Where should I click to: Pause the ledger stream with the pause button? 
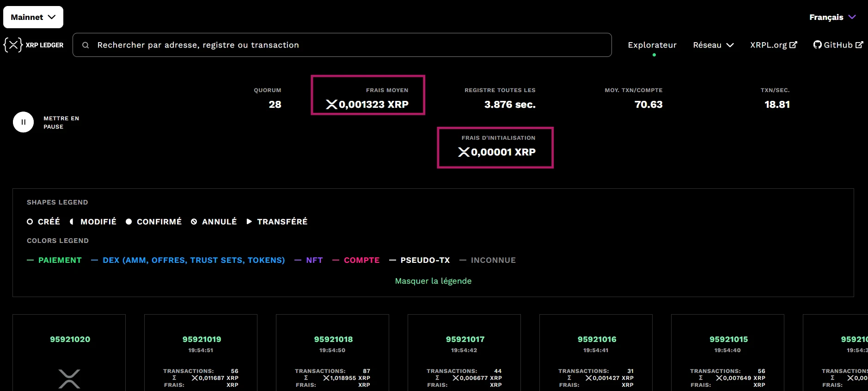tap(23, 122)
